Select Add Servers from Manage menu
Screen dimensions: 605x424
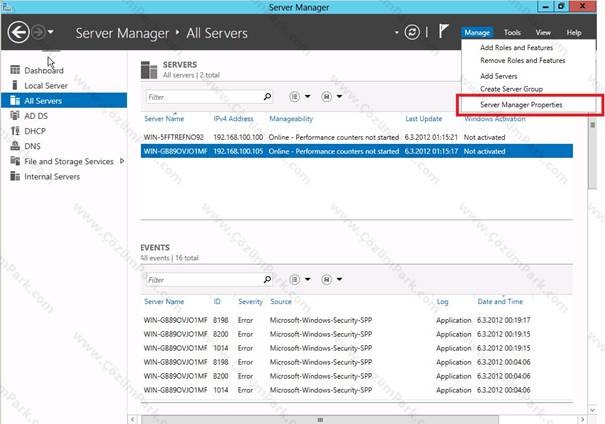coord(499,76)
